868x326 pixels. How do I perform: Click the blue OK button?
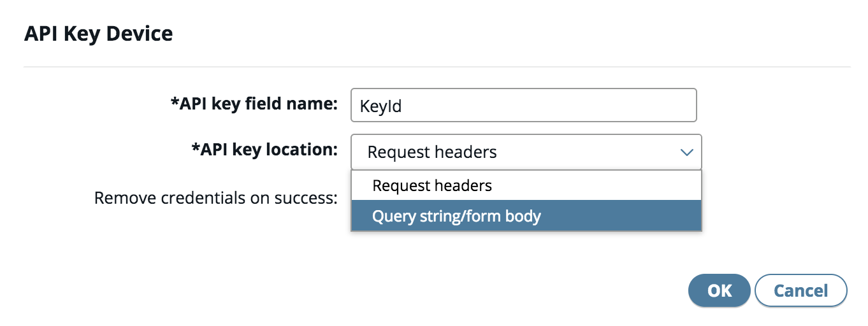(720, 291)
